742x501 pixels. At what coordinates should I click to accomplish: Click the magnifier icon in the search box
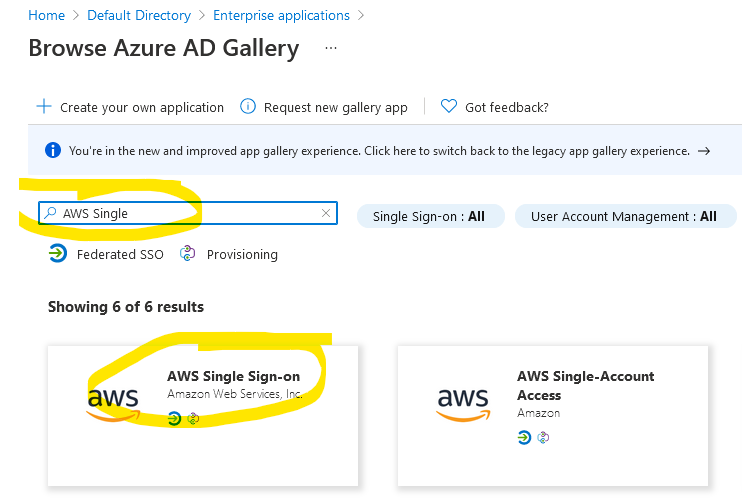[50, 213]
